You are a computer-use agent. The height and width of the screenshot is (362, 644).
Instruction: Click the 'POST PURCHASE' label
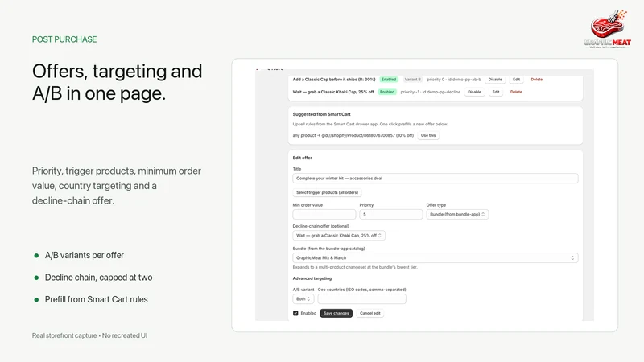click(64, 39)
